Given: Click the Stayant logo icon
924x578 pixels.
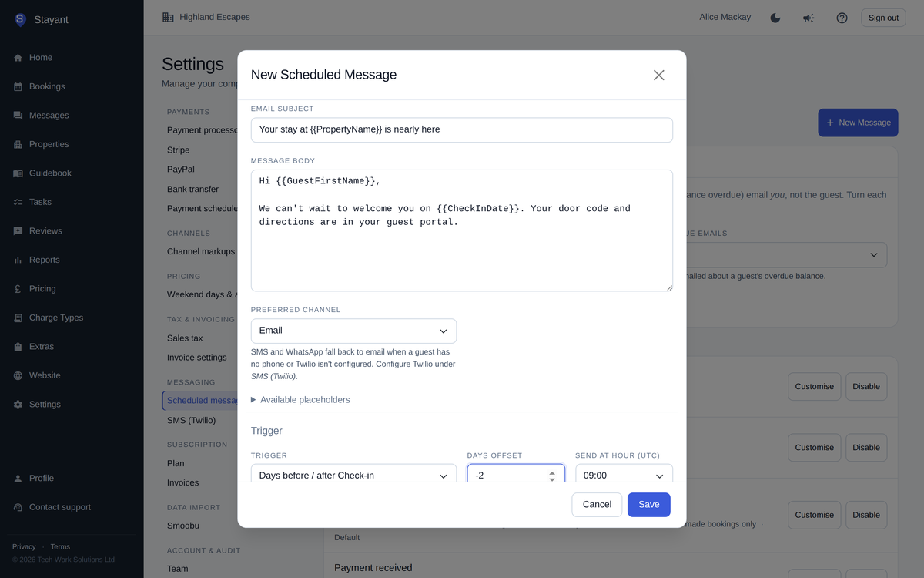Looking at the screenshot, I should point(20,19).
